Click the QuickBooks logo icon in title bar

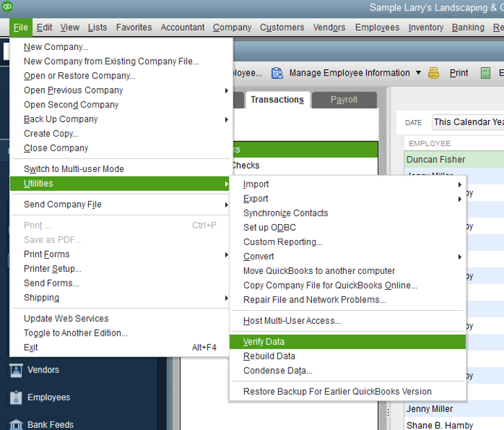pos(7,6)
